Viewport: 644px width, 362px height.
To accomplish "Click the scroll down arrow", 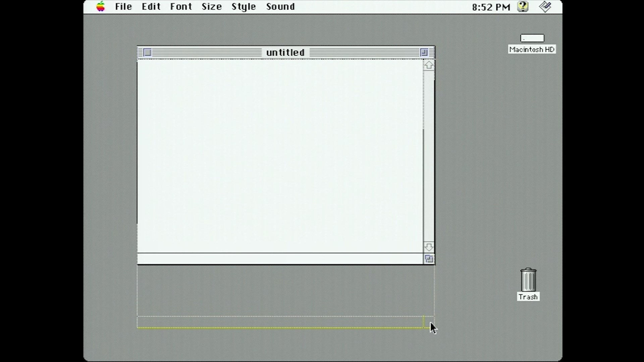I will [428, 247].
